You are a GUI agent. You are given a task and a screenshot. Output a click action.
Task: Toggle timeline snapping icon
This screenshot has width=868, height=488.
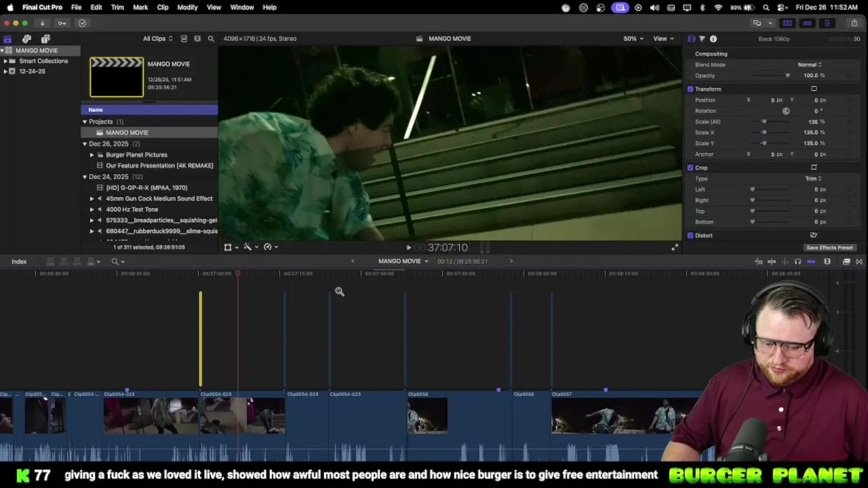[811, 262]
